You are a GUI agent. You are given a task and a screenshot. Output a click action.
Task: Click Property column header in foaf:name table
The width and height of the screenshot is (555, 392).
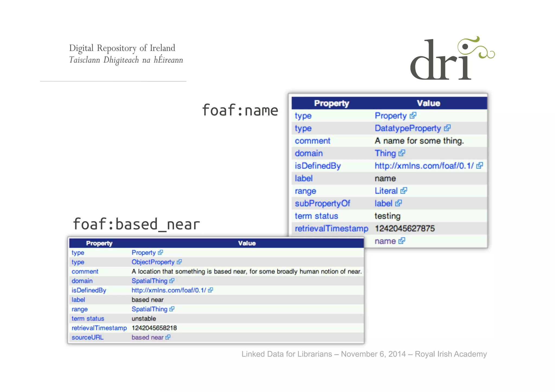coord(332,103)
